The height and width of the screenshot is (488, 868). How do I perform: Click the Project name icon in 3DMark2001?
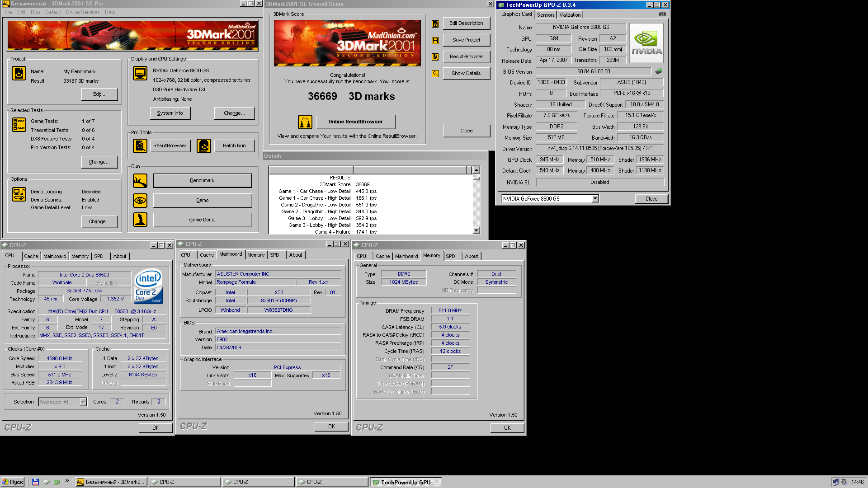(19, 73)
